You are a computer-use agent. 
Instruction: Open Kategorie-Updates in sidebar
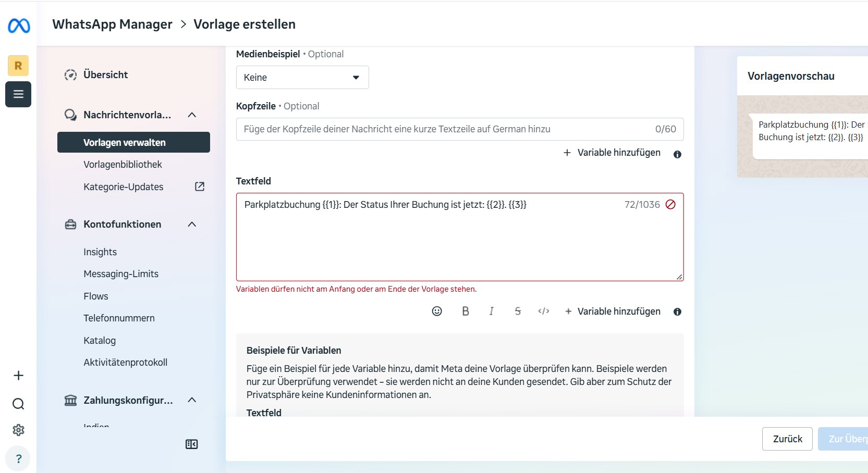coord(123,186)
